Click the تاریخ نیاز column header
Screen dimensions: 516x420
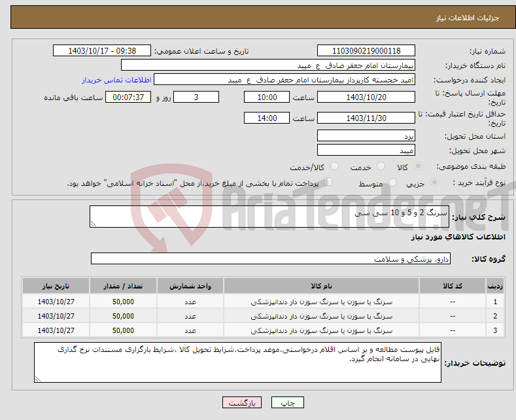56,286
